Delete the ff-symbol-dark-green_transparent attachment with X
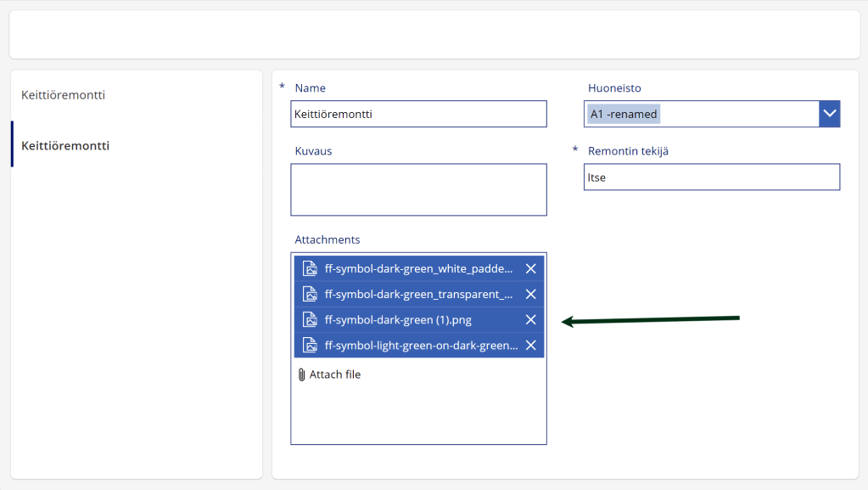Image resolution: width=868 pixels, height=490 pixels. (x=530, y=294)
